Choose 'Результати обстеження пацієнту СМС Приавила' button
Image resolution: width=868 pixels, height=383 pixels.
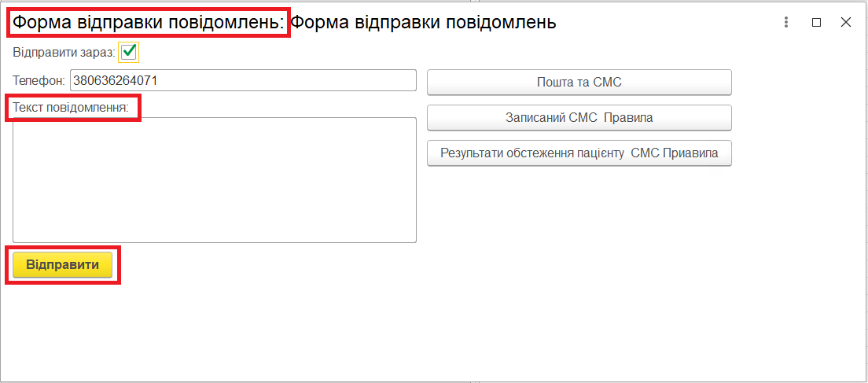click(x=579, y=153)
